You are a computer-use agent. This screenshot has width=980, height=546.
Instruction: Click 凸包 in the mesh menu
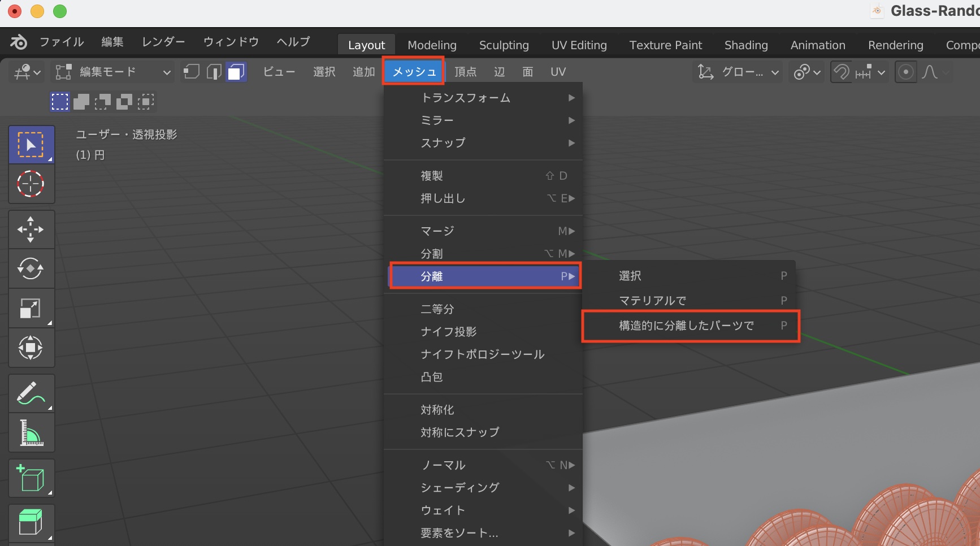tap(432, 377)
